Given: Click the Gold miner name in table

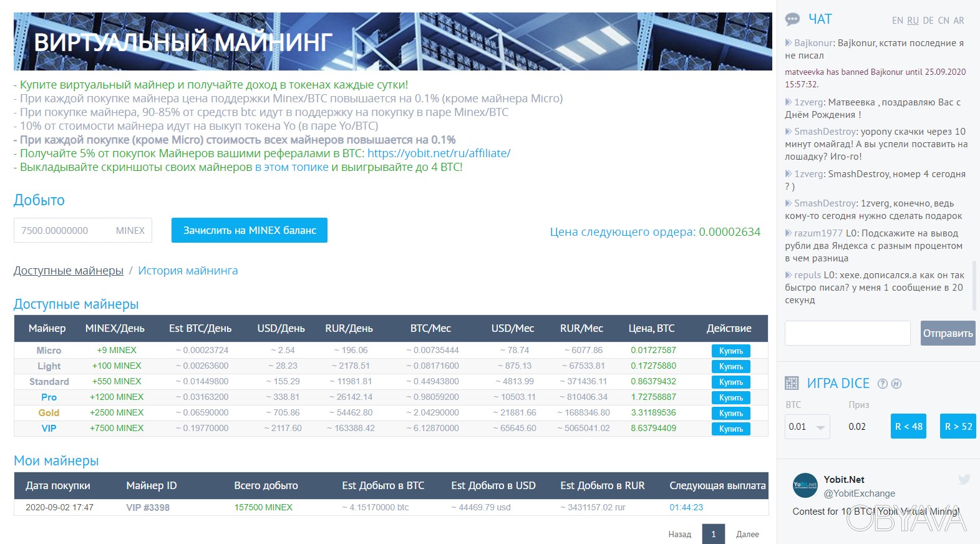Looking at the screenshot, I should point(49,413).
